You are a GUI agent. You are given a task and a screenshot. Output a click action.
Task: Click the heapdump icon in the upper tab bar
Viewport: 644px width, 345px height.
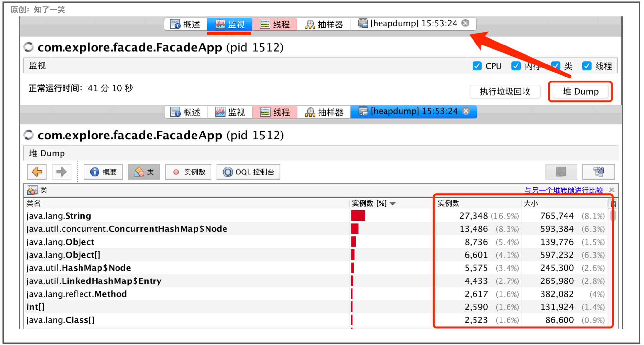[x=363, y=23]
